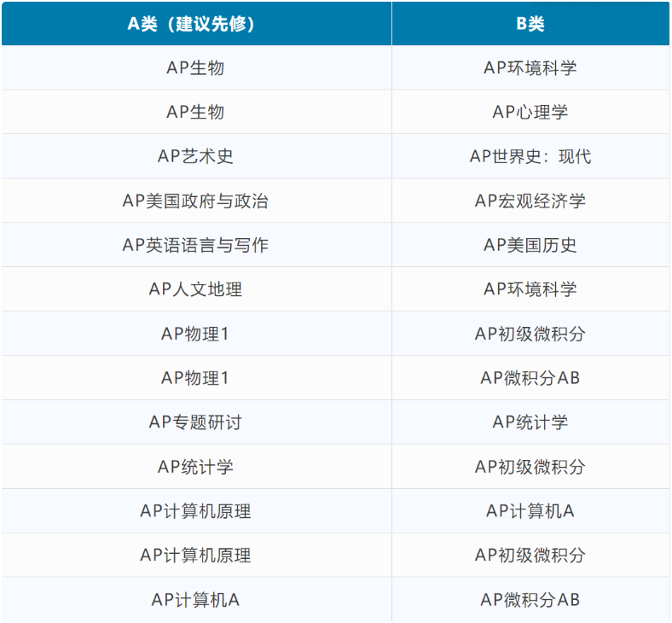
Task: Select AP生物 cell beside AP环境科学
Action: [196, 67]
